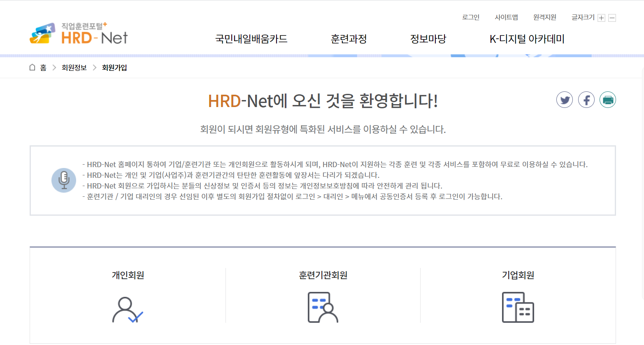Click the home icon in breadcrumb
The image size is (644, 345).
pyautogui.click(x=33, y=68)
